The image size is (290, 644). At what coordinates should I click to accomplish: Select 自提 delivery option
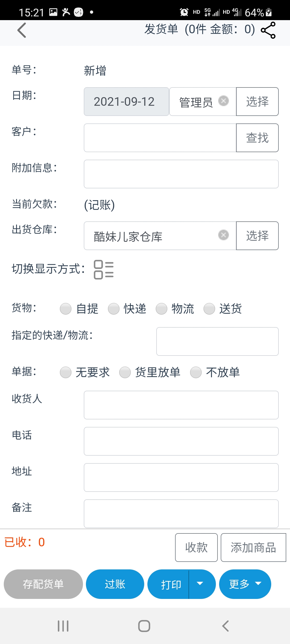66,309
